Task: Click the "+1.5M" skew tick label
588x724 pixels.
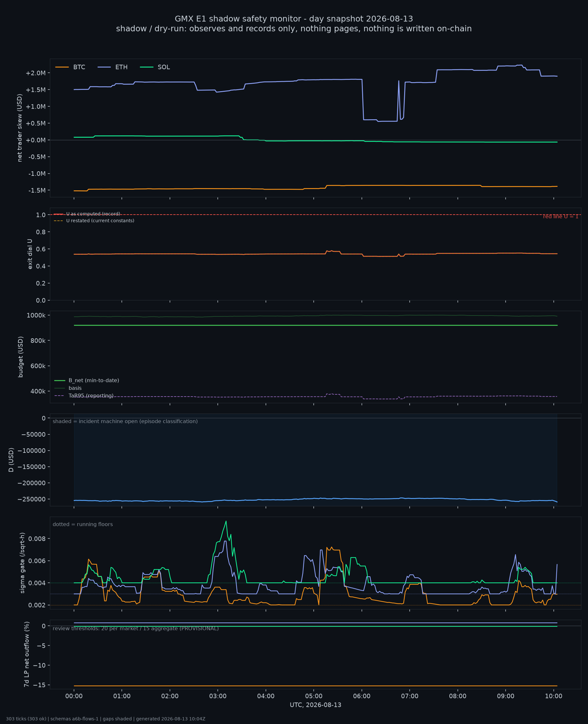Action: [x=36, y=90]
